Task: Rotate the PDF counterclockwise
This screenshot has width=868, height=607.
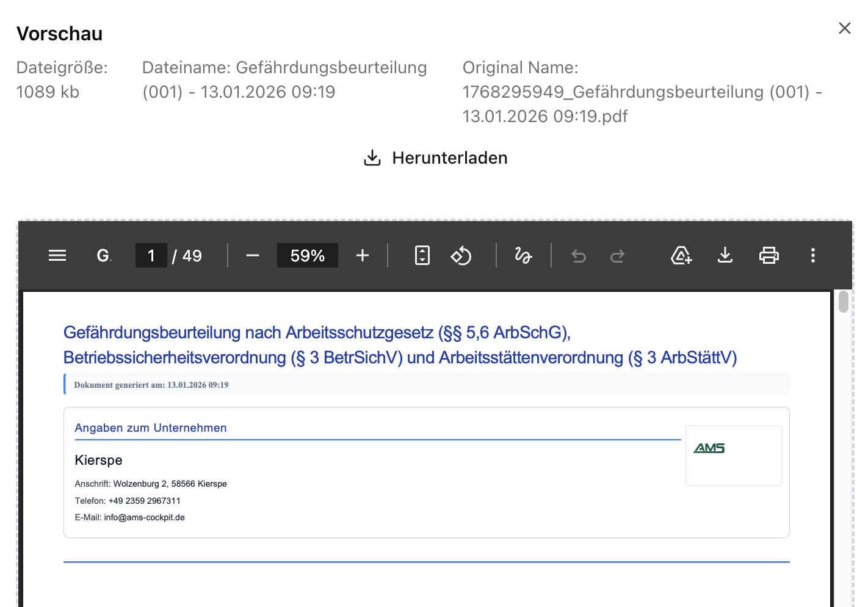Action: tap(461, 255)
